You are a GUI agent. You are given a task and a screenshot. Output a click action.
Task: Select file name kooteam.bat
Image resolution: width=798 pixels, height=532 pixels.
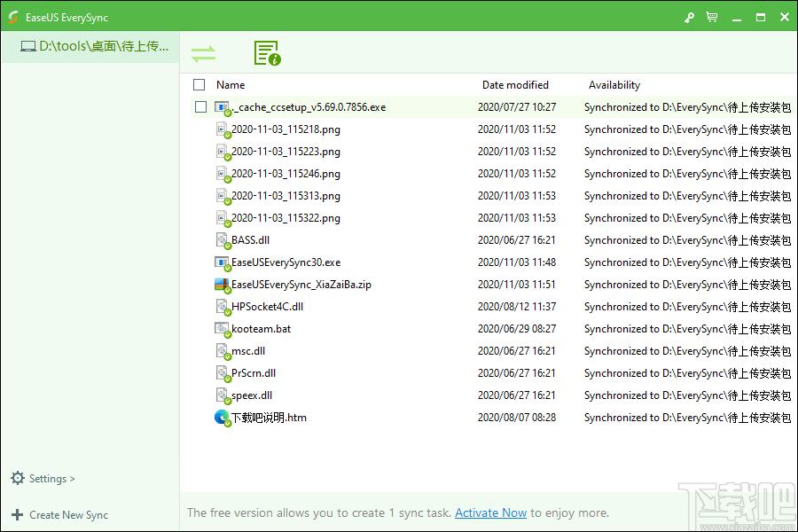[x=261, y=329]
